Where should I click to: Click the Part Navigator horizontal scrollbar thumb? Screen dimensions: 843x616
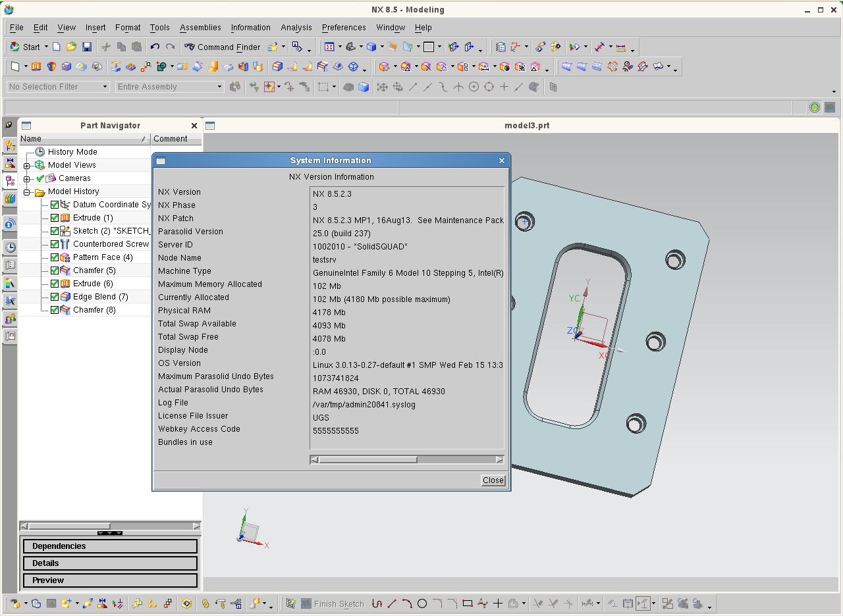[x=68, y=526]
